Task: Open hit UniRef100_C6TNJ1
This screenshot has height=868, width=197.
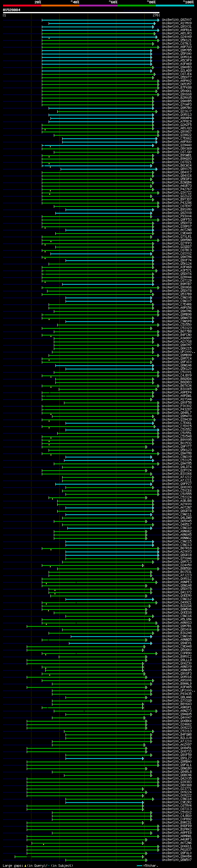Action: point(177,43)
